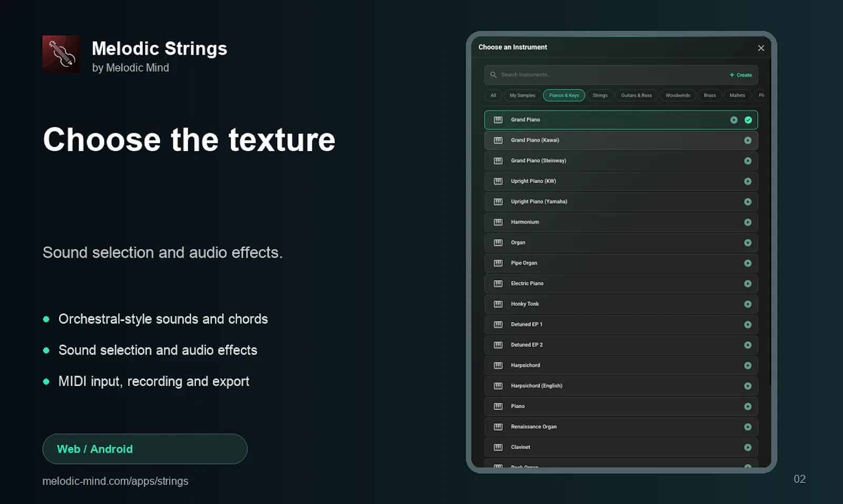Open the Mallets category

pos(737,95)
